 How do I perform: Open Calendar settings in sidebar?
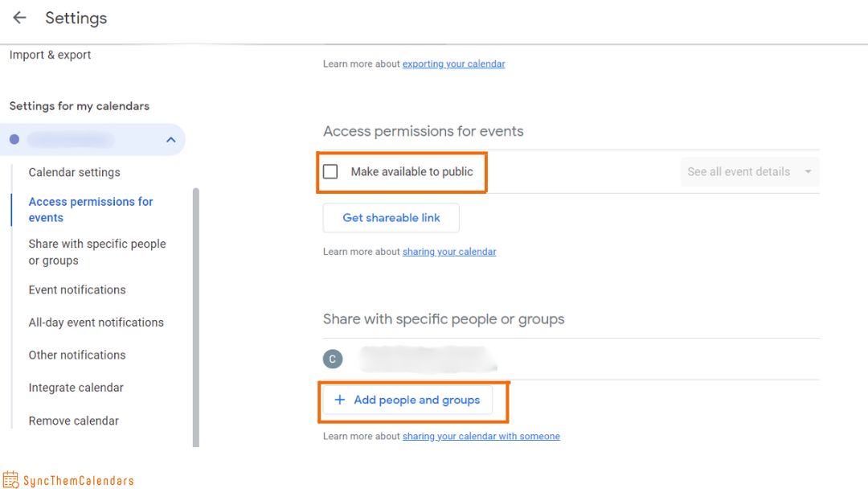click(x=74, y=172)
